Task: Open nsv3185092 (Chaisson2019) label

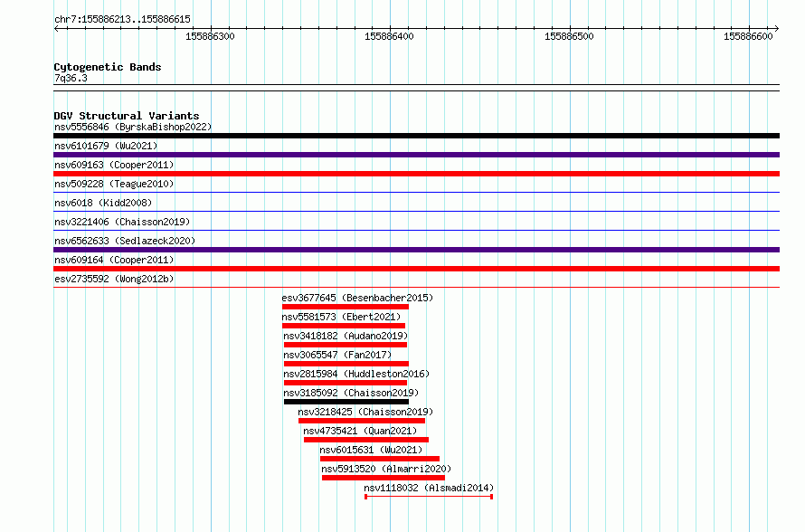Action: point(351,393)
